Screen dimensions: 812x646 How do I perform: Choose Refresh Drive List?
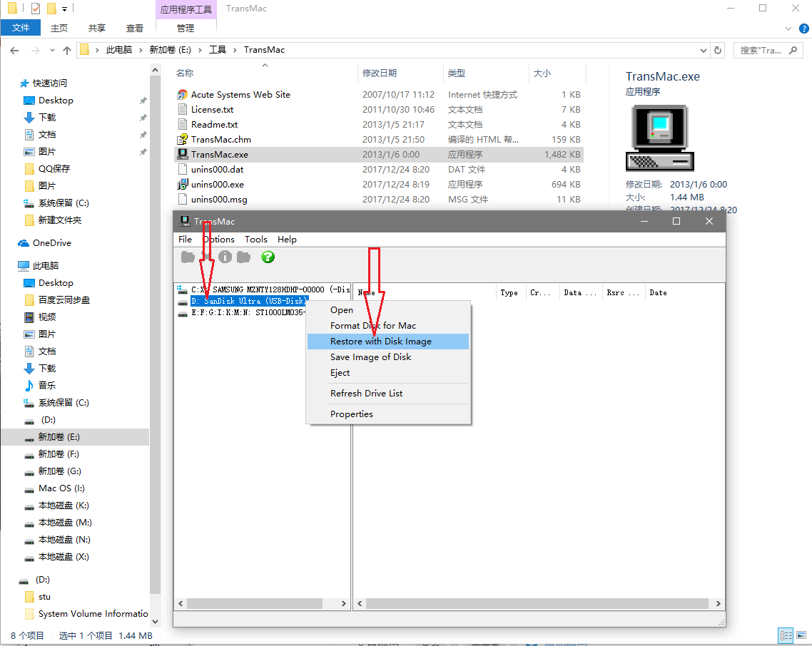pos(388,394)
